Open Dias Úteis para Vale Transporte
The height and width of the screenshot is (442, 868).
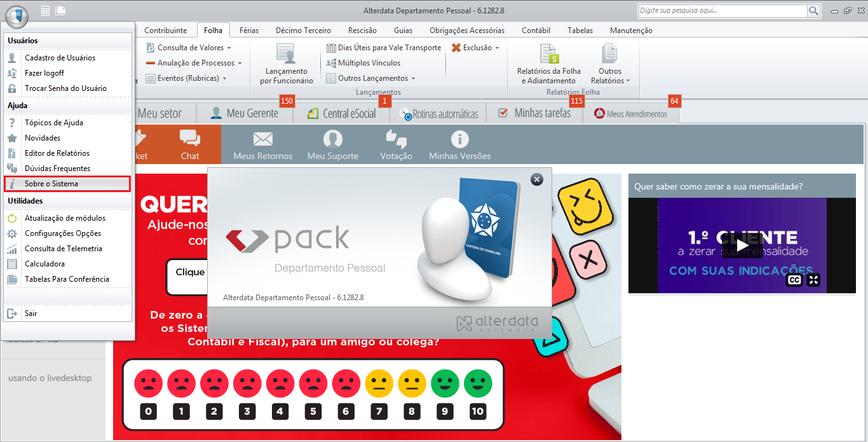point(384,48)
